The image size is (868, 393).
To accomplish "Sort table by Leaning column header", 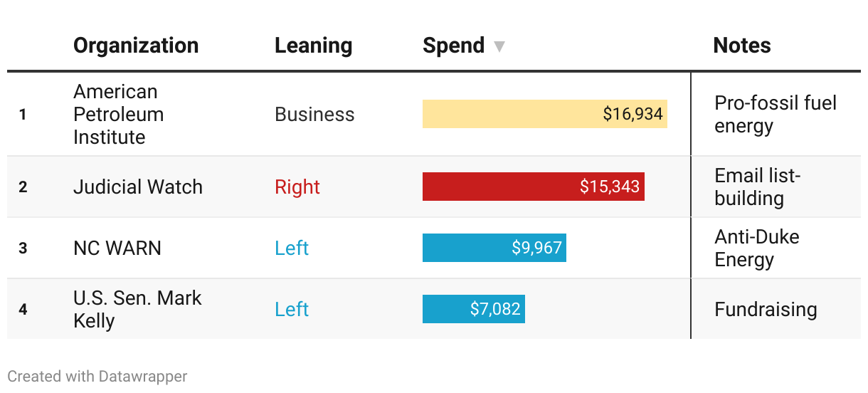I will tap(314, 46).
